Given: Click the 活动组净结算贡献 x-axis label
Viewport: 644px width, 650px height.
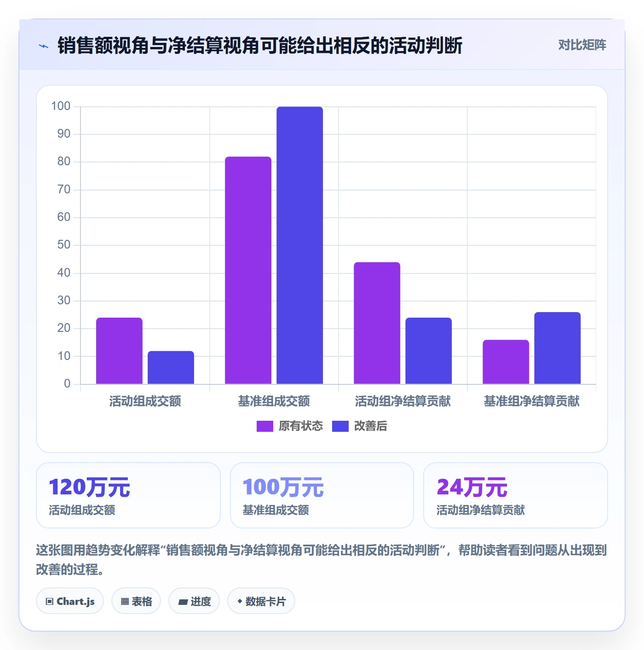Looking at the screenshot, I should pos(402,401).
